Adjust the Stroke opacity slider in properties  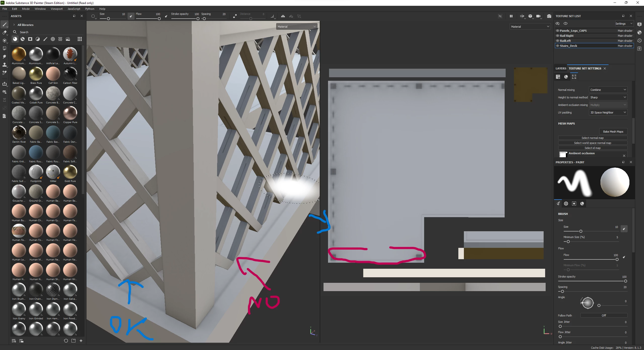(625, 281)
